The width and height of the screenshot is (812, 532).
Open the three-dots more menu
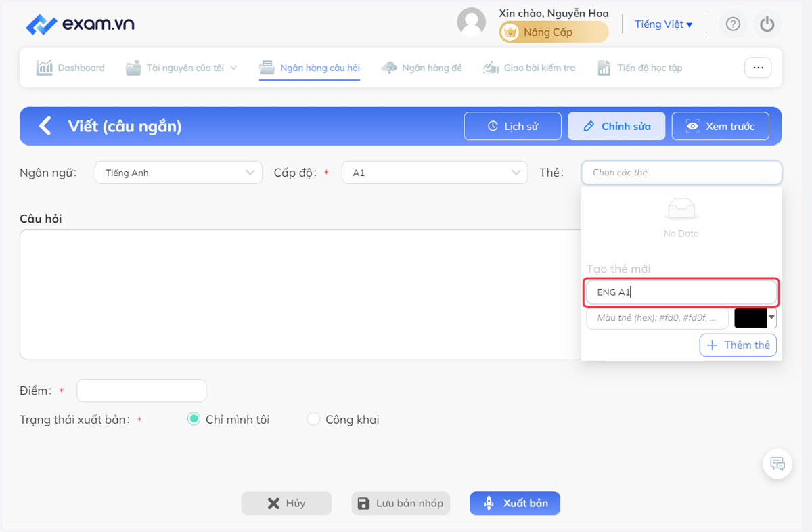pyautogui.click(x=758, y=68)
